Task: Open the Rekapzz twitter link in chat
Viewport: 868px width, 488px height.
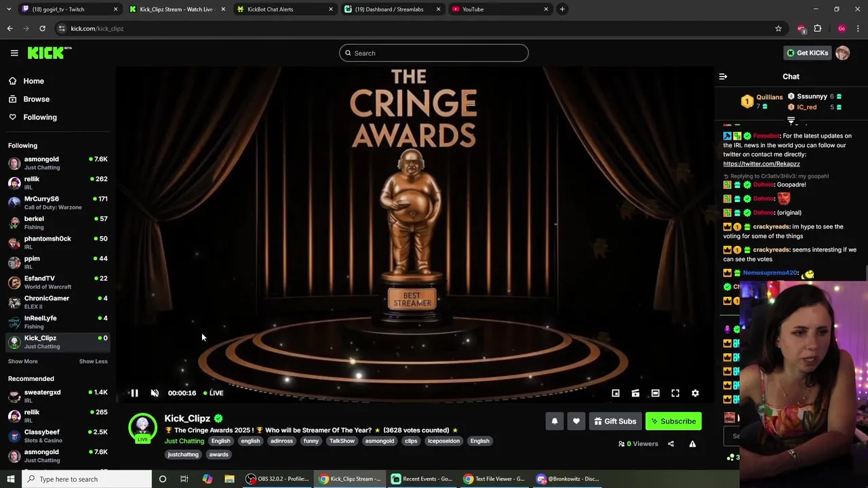Action: point(761,164)
